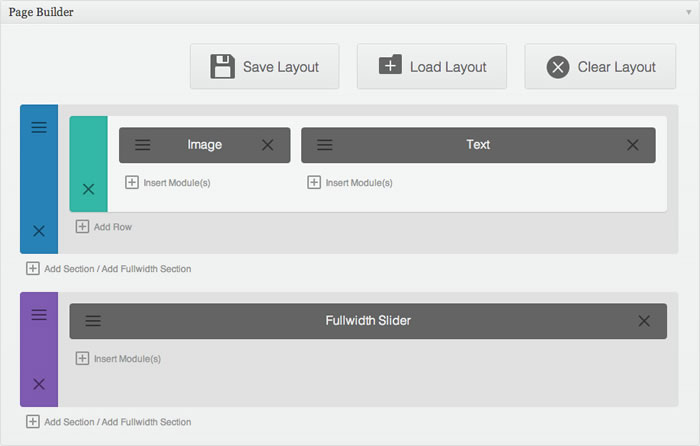
Task: Remove the teal row with its X
Action: pos(88,189)
